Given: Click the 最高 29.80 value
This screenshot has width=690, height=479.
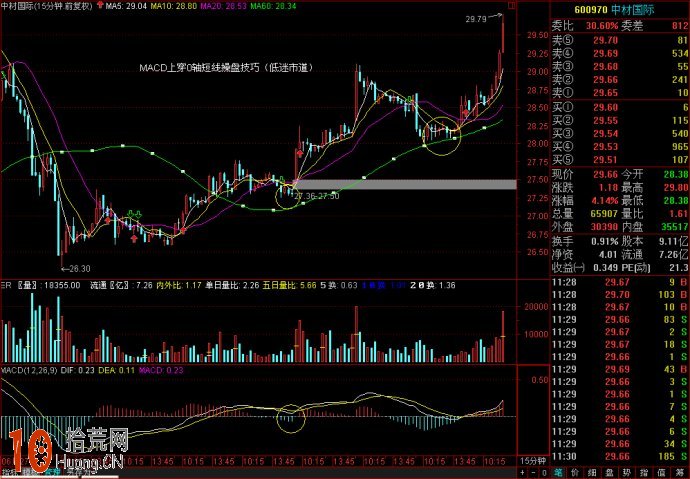Looking at the screenshot, I should pyautogui.click(x=676, y=187).
